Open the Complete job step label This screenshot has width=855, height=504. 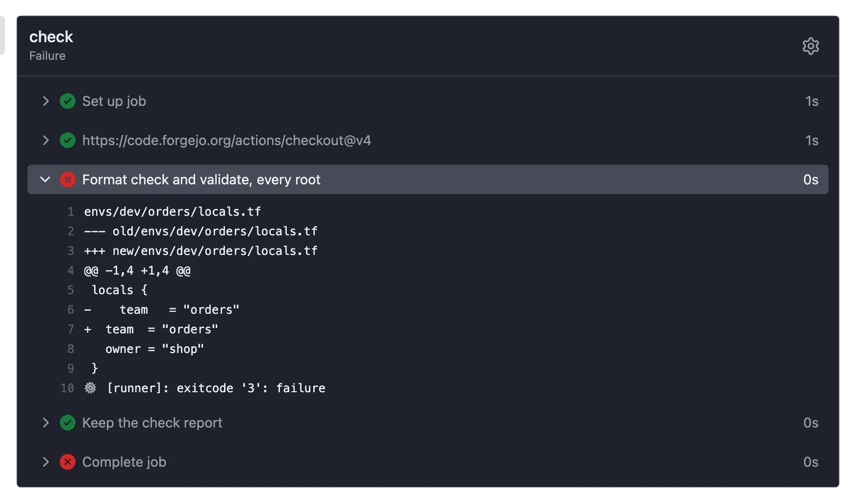pos(124,462)
